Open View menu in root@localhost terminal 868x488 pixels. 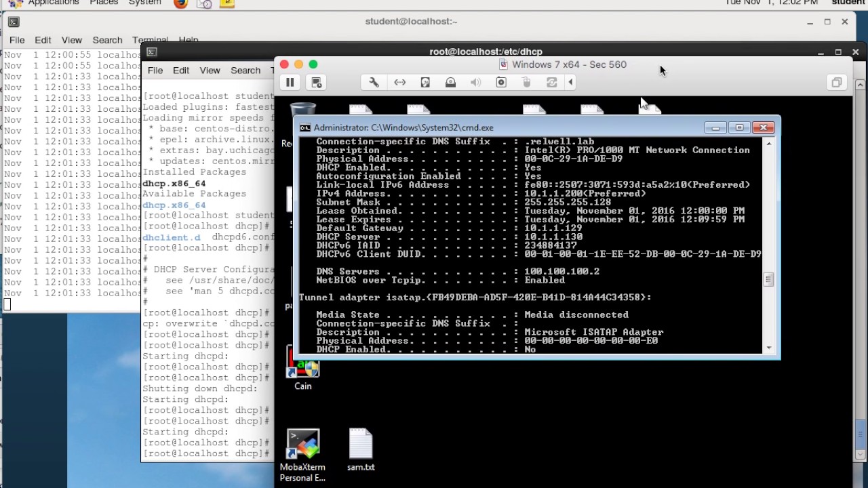coord(210,70)
